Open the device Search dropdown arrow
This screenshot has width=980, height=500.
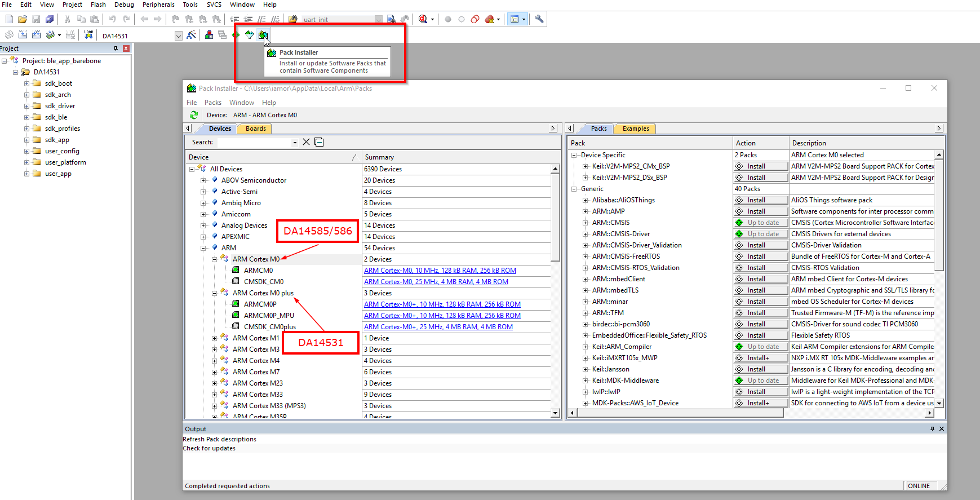[x=295, y=143]
